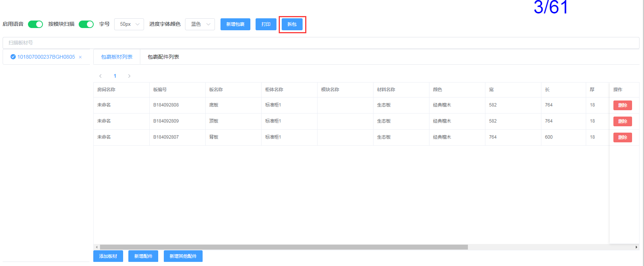644x266 pixels.
Task: Delete the 底板 B184092808 row
Action: 622,105
